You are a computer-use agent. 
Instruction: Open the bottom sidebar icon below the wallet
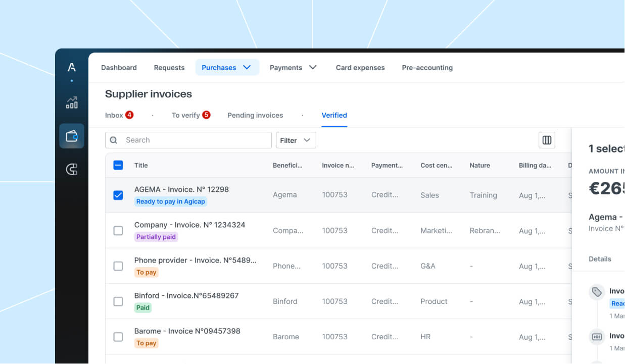[72, 169]
